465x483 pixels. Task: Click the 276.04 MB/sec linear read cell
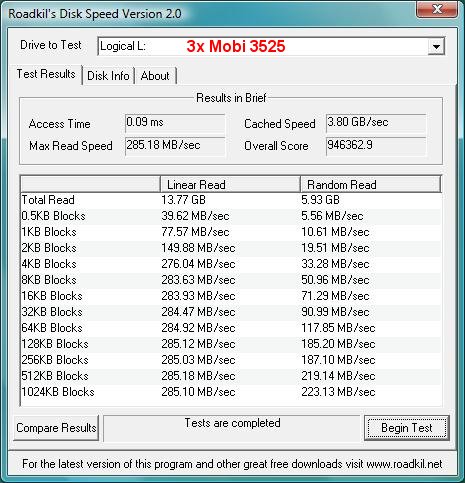click(x=198, y=264)
